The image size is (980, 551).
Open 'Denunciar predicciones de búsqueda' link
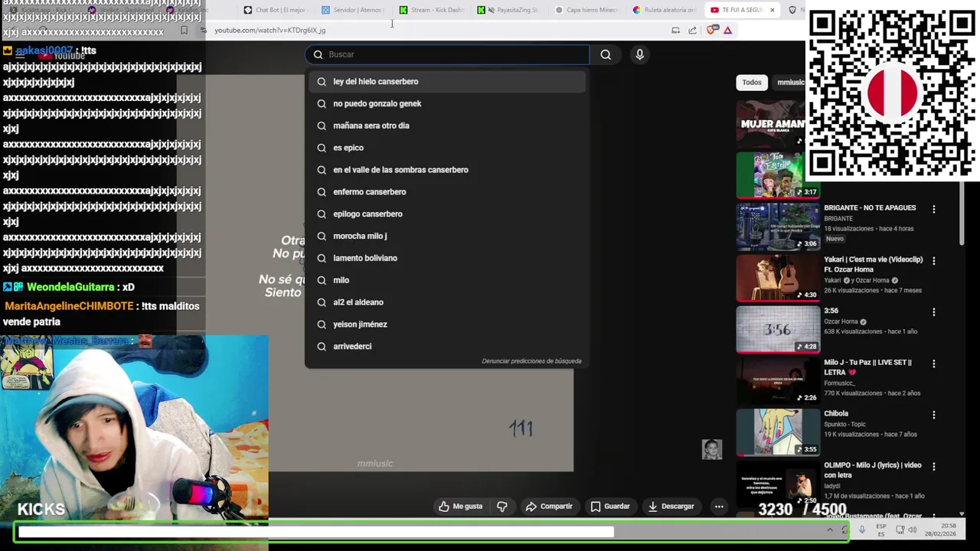(531, 361)
